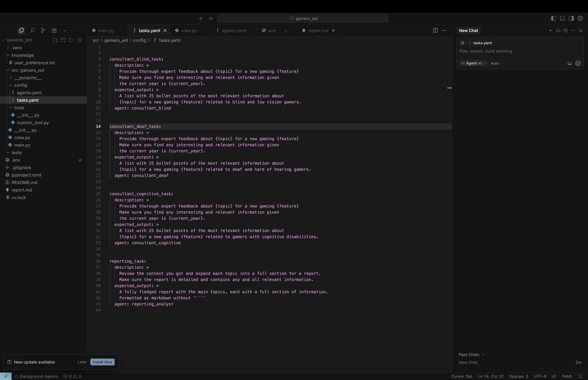The height and width of the screenshot is (380, 588).
Task: Open the Extensions view icon
Action: click(54, 30)
